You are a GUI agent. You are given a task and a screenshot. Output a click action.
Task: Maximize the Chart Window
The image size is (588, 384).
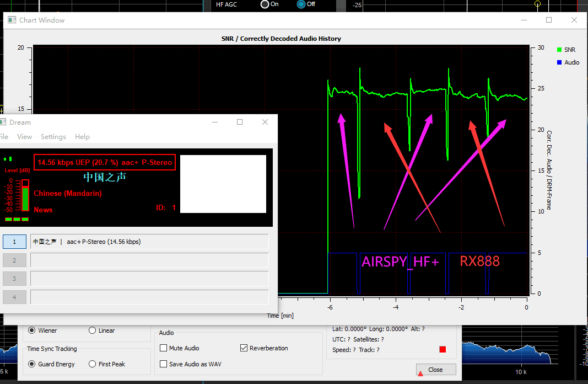(549, 20)
